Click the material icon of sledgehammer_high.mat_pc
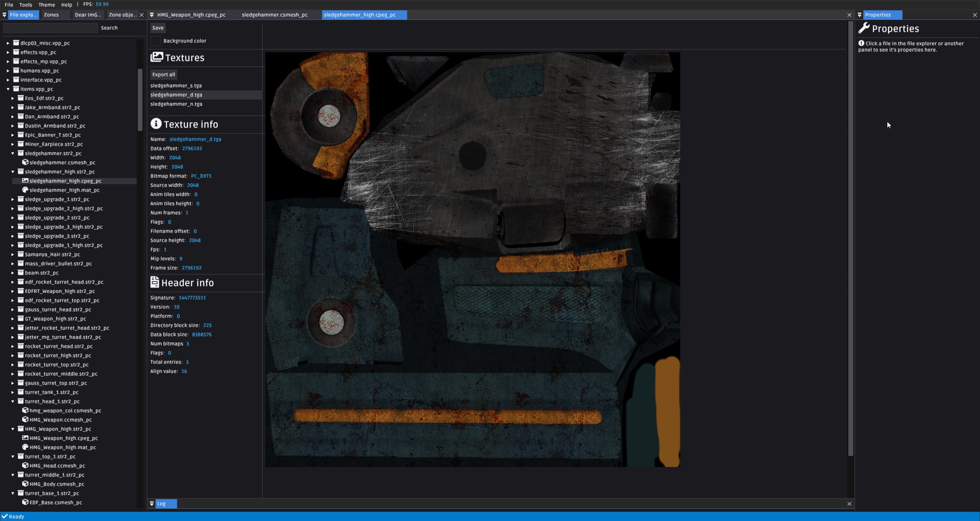The width and height of the screenshot is (980, 521). [x=25, y=190]
